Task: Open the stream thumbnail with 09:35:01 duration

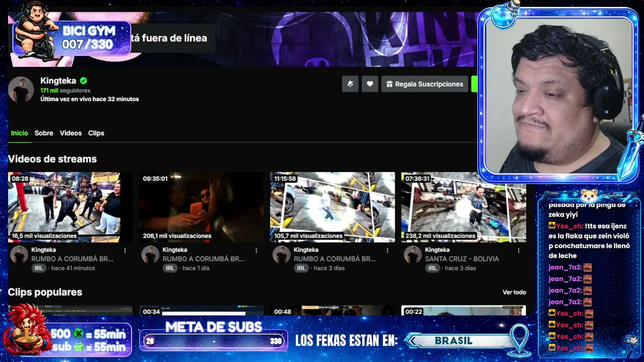Action: [x=201, y=207]
